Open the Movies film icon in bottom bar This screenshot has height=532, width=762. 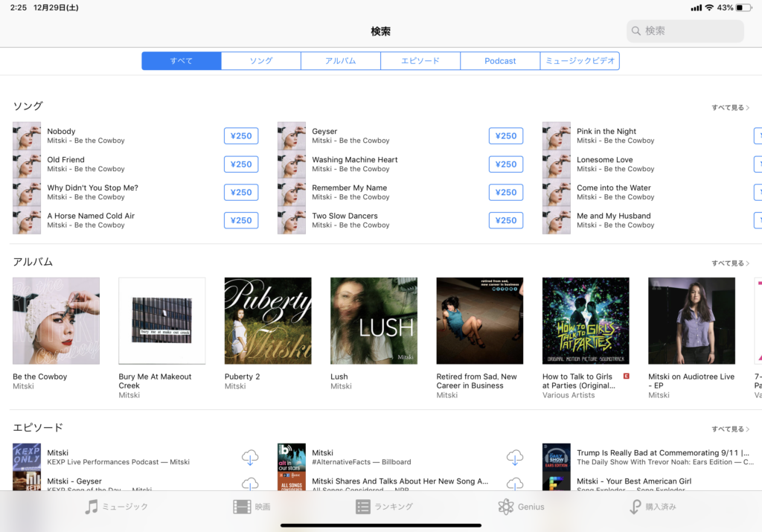click(x=242, y=507)
